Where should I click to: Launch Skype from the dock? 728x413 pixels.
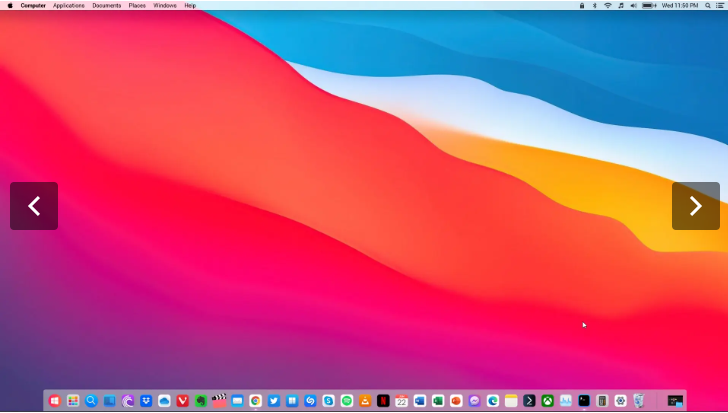coord(328,401)
